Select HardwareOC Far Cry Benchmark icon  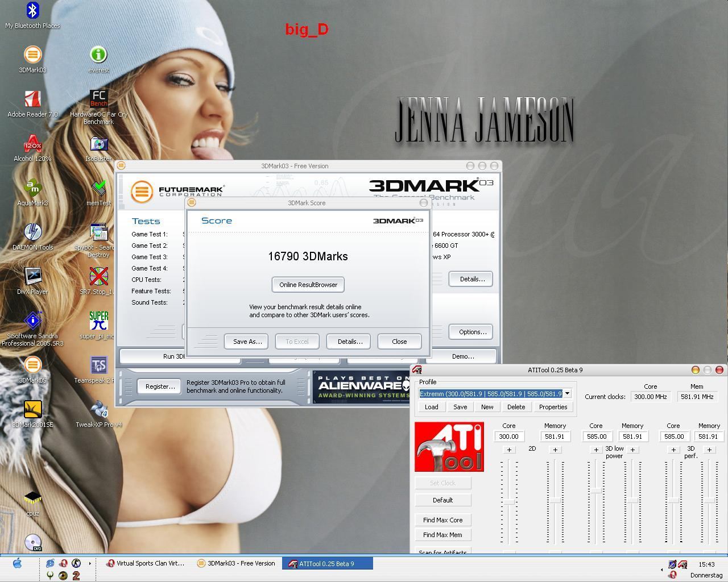coord(98,107)
